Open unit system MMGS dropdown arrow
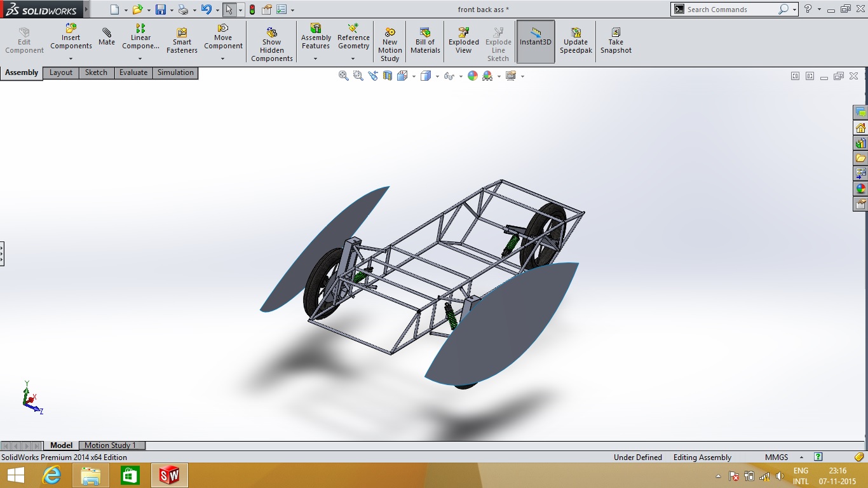Screen dimensions: 868x488 click(801, 457)
